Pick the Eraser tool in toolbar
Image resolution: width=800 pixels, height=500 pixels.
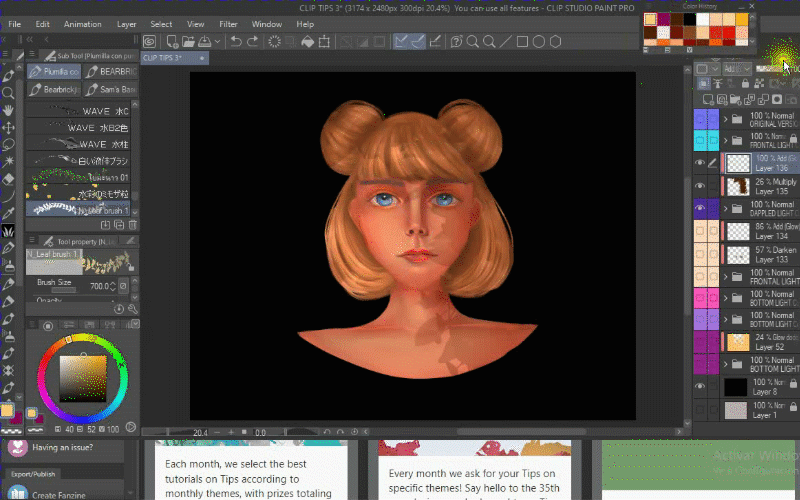tap(9, 179)
